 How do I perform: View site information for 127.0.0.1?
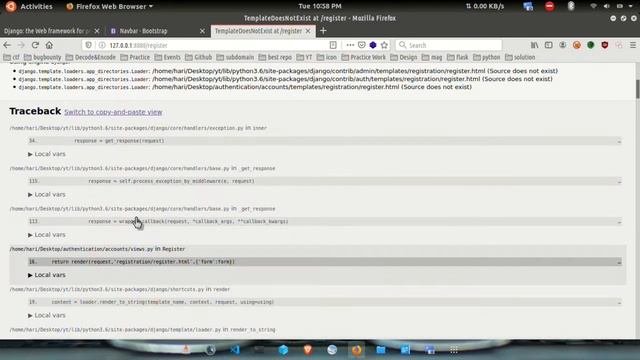(102, 45)
